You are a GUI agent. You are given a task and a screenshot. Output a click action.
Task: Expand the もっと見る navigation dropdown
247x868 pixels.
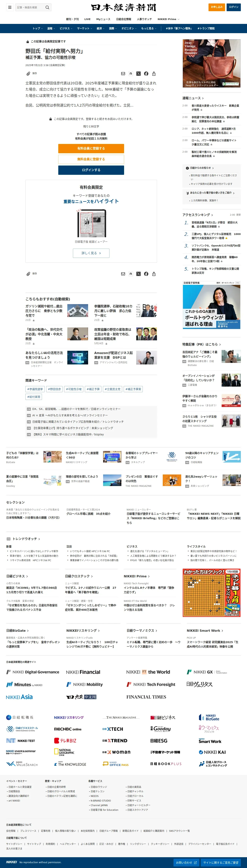[x=149, y=28]
